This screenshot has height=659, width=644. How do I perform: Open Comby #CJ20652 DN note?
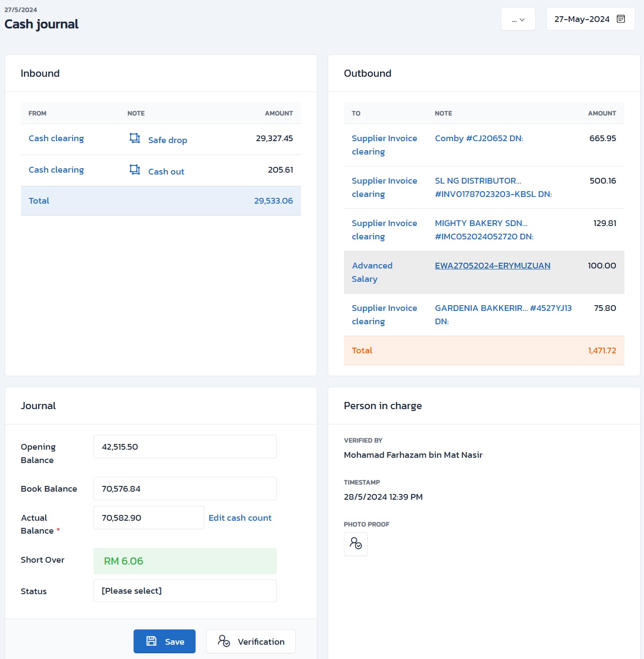478,138
